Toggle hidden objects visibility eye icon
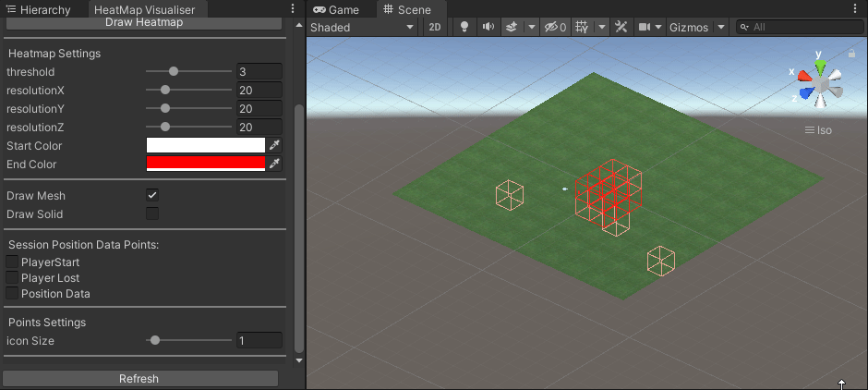Image resolution: width=868 pixels, height=390 pixels. 555,27
